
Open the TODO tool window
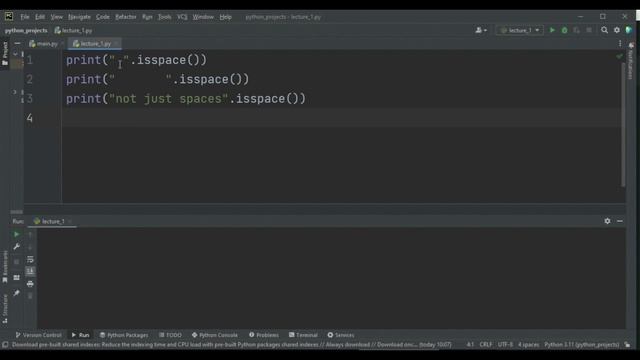tap(170, 335)
